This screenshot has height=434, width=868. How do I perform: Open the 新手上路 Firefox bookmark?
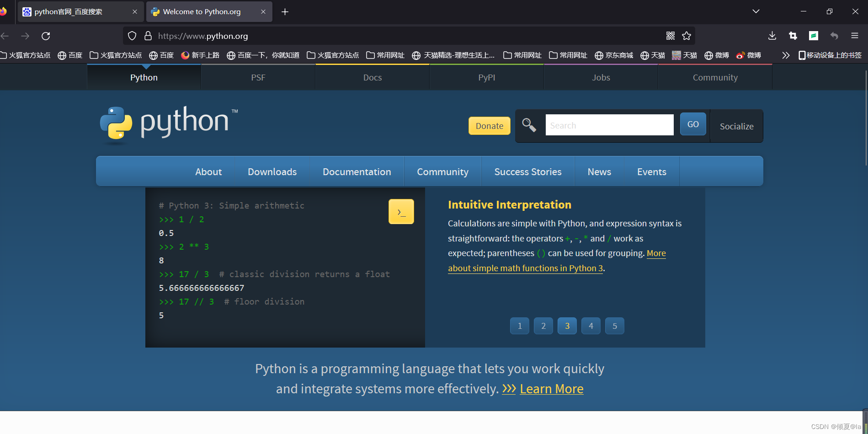pos(200,55)
